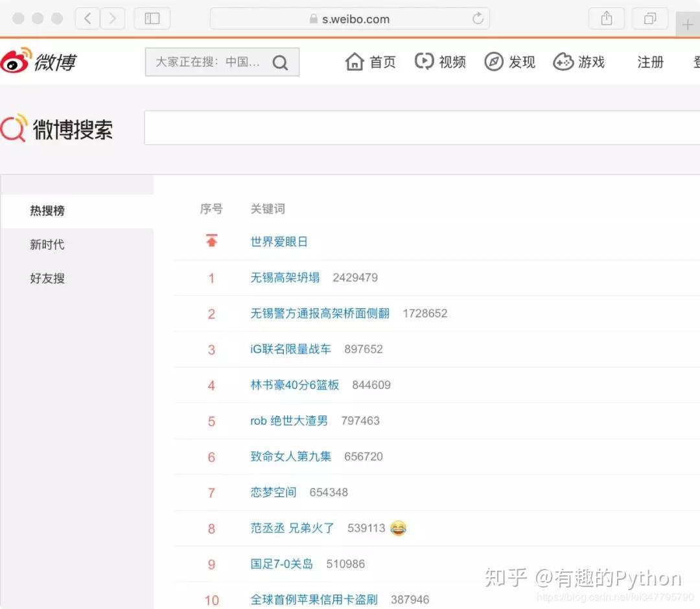Click the laughing emoji beside 范丞丞 兄弟火了
Screen dimensions: 700x609
tap(399, 528)
